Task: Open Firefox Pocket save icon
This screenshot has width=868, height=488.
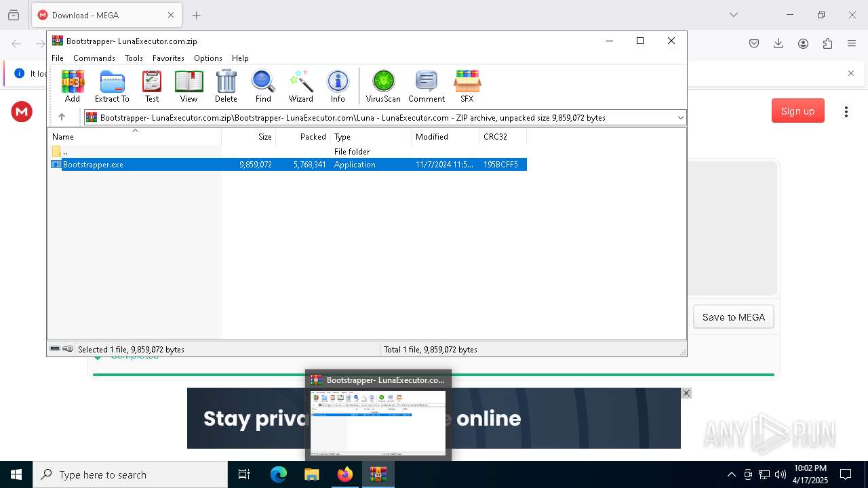Action: pos(754,43)
